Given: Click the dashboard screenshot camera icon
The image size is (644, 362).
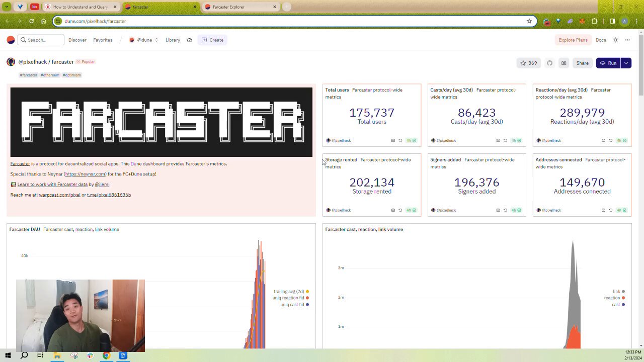Looking at the screenshot, I should coord(563,63).
